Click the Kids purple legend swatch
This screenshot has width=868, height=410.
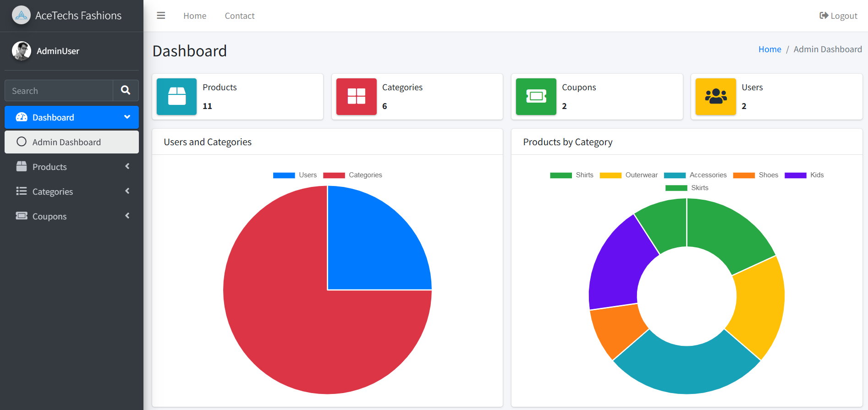click(796, 175)
